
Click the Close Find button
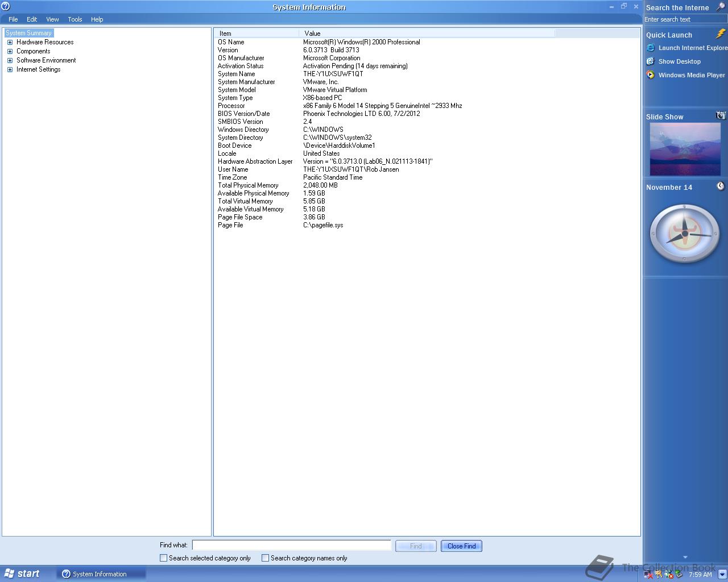click(461, 546)
